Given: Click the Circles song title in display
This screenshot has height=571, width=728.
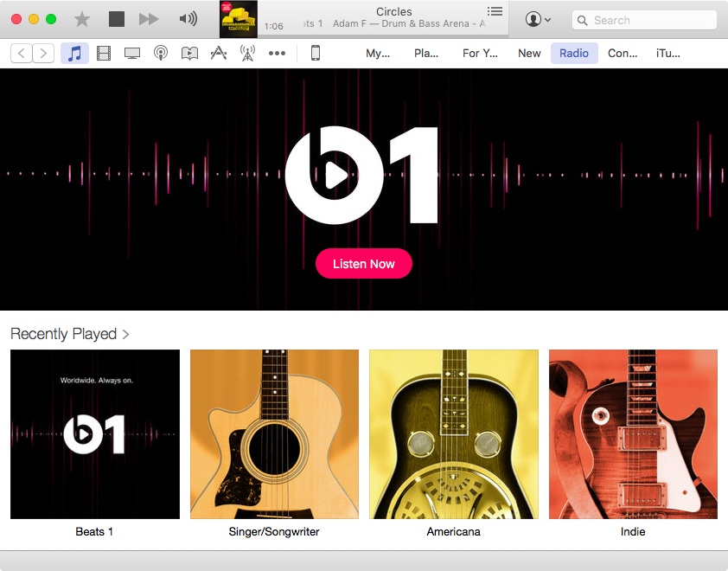Looking at the screenshot, I should (x=393, y=11).
